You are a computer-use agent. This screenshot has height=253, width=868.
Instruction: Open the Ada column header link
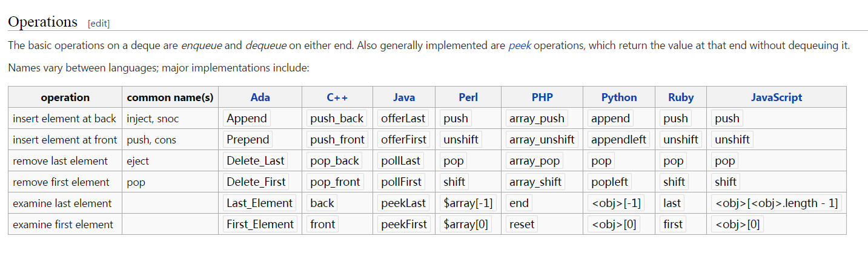(260, 97)
